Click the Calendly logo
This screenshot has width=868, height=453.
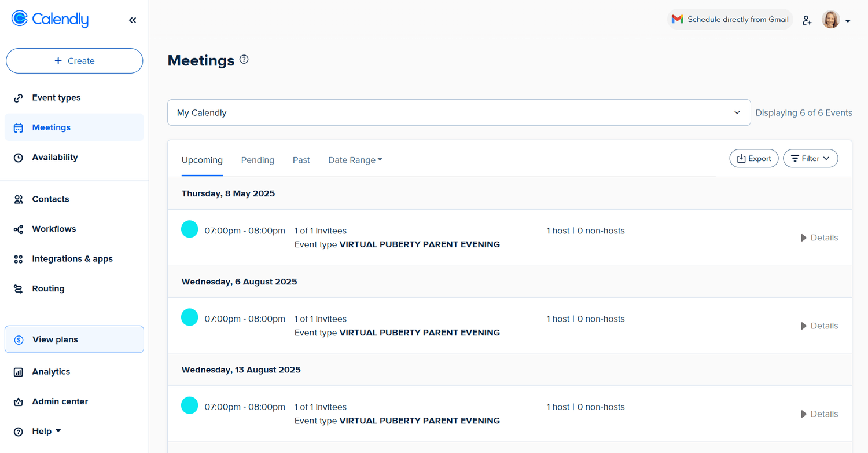click(50, 19)
